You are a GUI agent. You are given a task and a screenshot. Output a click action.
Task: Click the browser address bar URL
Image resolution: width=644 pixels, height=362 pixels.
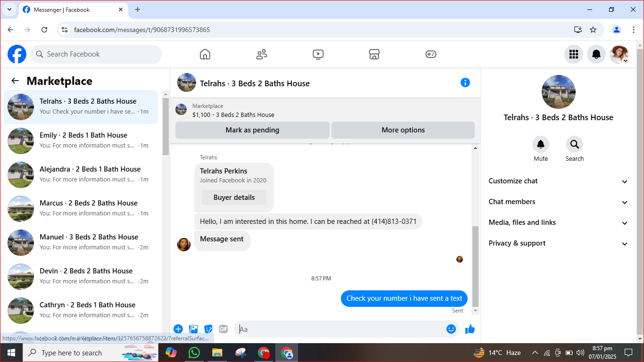(x=142, y=30)
